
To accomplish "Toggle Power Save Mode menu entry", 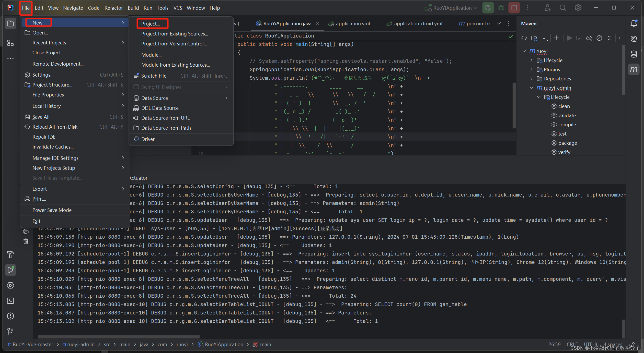I will 52,210.
